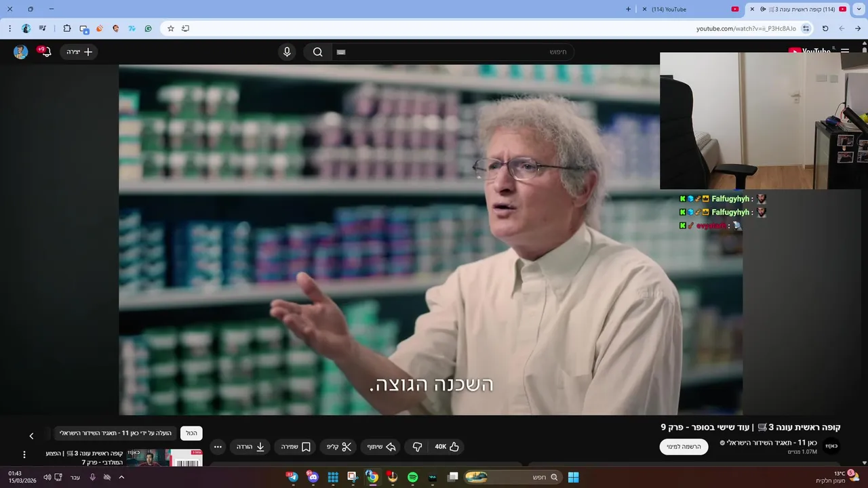Viewport: 868px width, 488px height.
Task: Click the Grammarly extension icon
Action: pos(148,28)
